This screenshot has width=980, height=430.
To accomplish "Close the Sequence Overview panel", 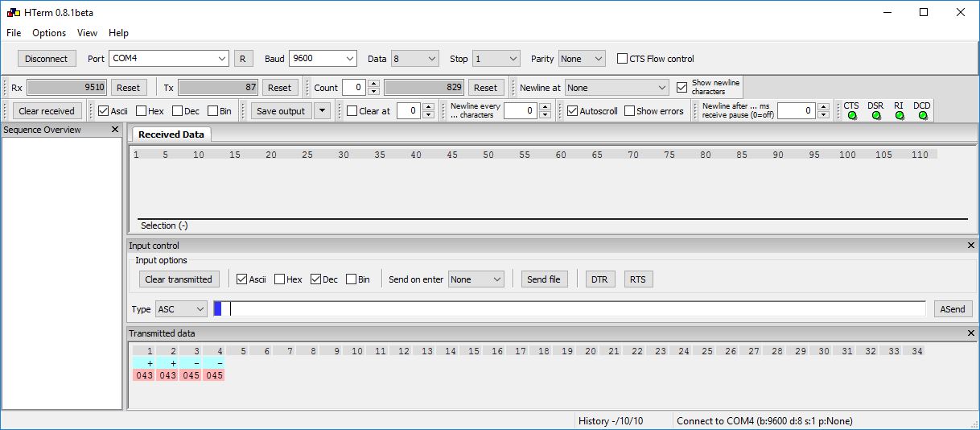I will coord(114,130).
